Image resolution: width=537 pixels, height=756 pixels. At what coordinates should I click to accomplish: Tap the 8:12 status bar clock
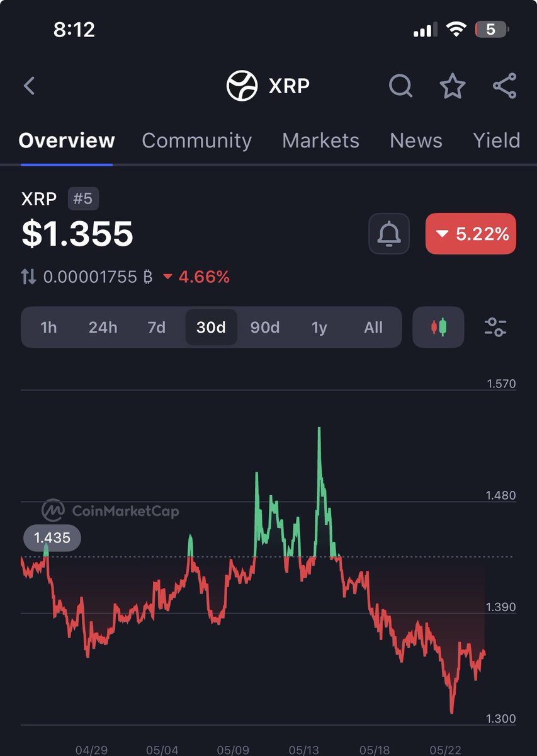[x=73, y=30]
